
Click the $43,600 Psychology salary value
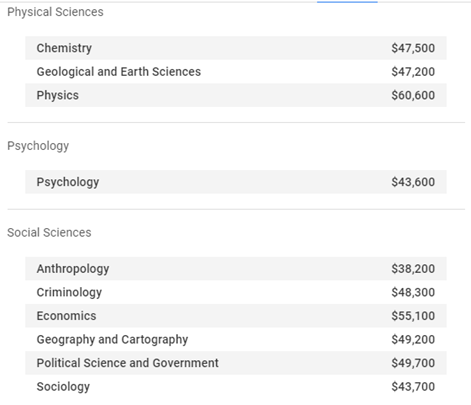[413, 182]
